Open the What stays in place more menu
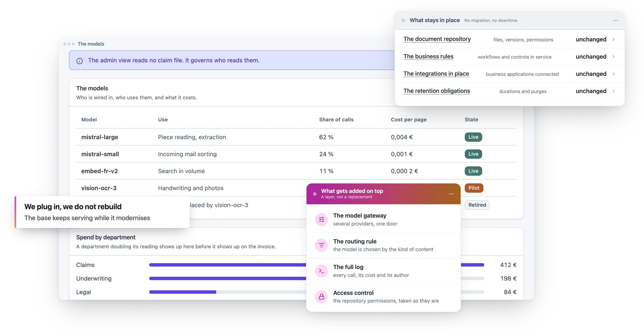 (615, 20)
